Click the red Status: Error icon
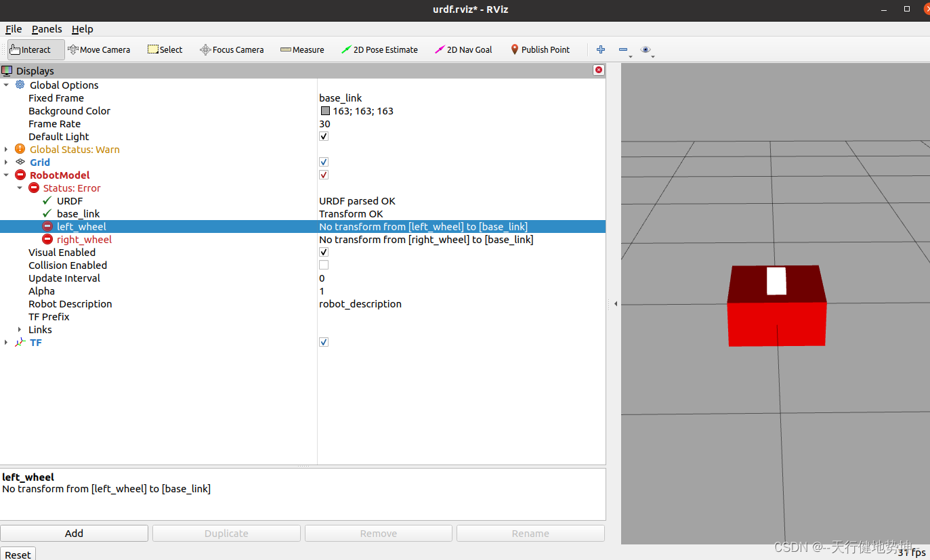This screenshot has width=930, height=560. tap(33, 188)
